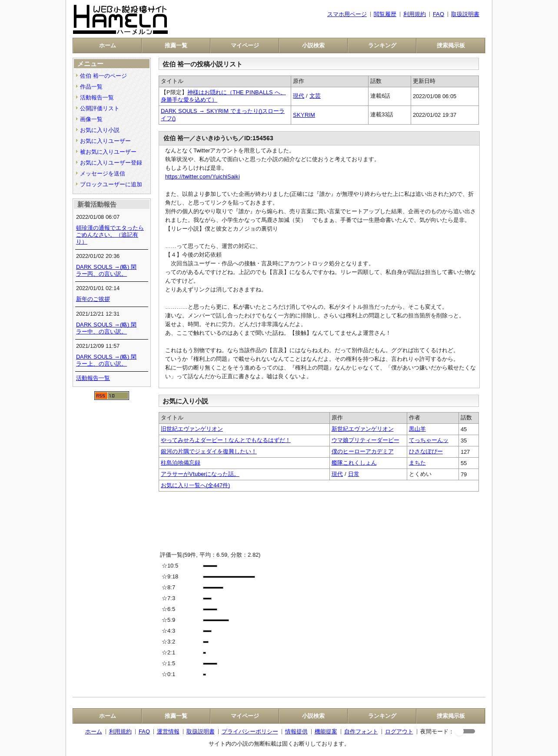Select 被お気に入りユーザー in the sidebar menu

coord(108,152)
